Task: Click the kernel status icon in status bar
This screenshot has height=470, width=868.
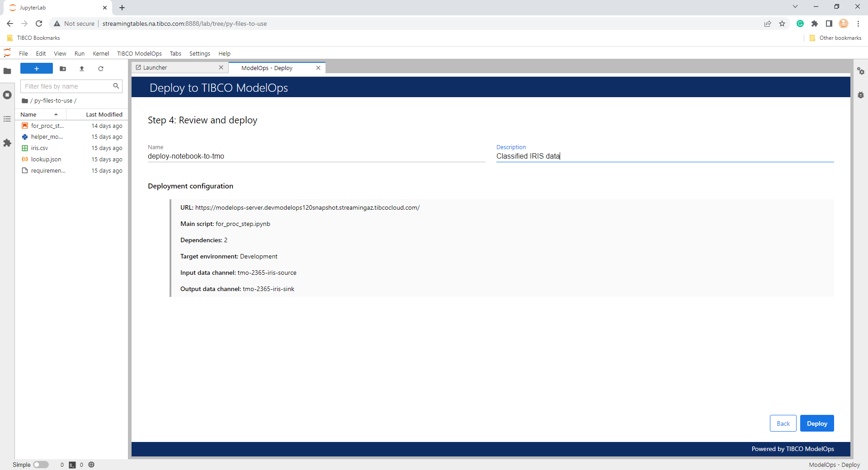Action: pyautogui.click(x=91, y=465)
